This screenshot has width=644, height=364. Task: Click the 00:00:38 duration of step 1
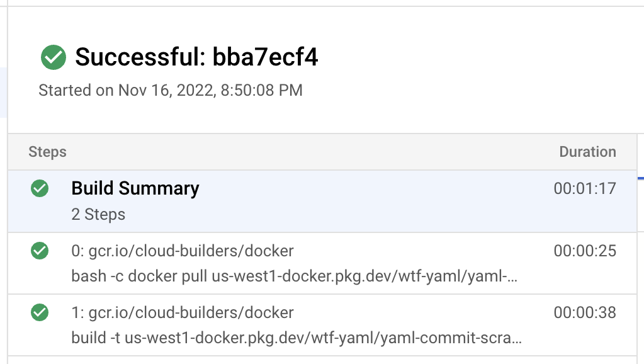point(584,312)
